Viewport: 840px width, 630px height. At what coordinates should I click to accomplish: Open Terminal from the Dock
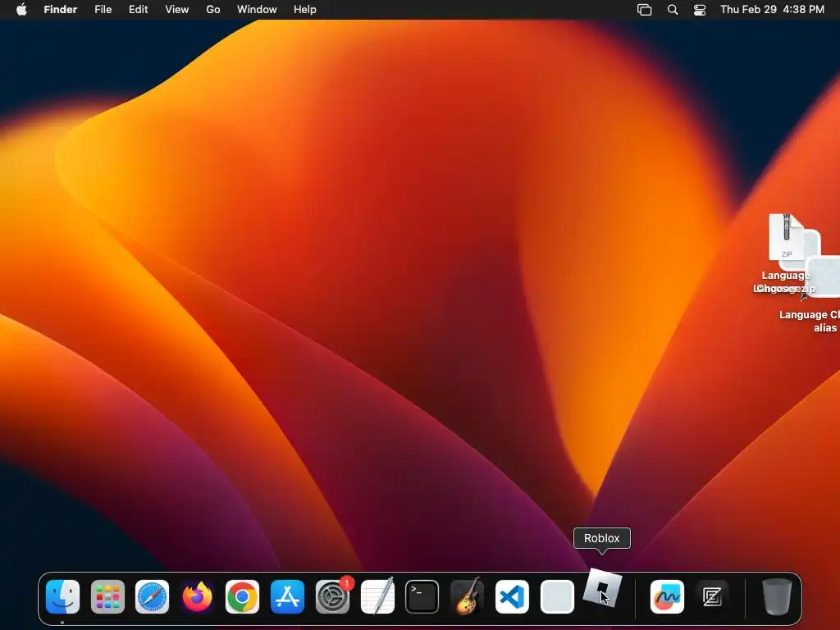(x=422, y=596)
